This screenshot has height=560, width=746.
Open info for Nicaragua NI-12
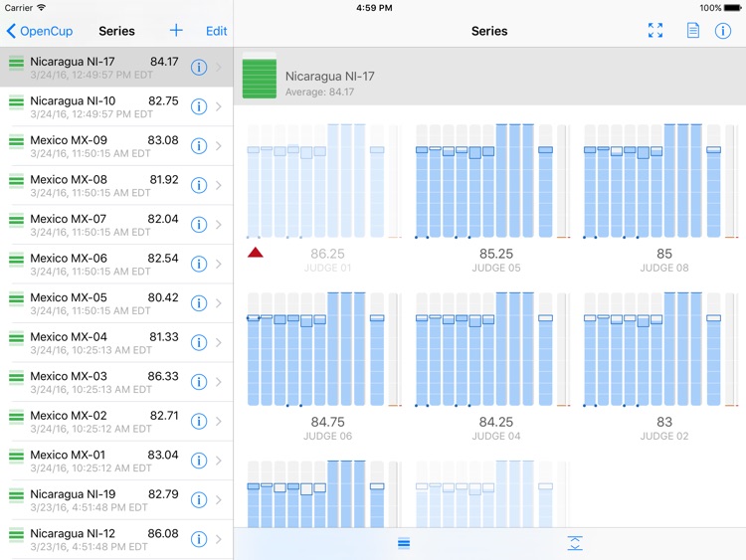click(199, 539)
